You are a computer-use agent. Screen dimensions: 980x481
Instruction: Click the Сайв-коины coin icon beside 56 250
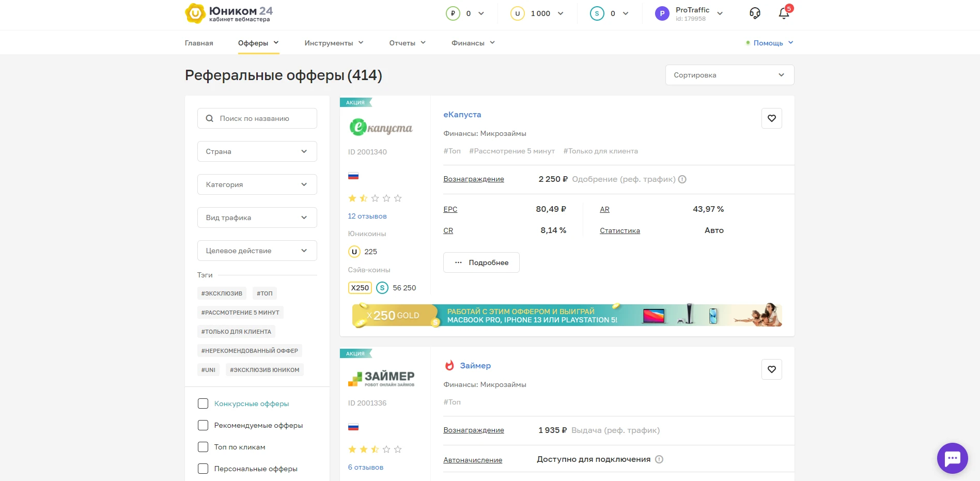pyautogui.click(x=382, y=288)
